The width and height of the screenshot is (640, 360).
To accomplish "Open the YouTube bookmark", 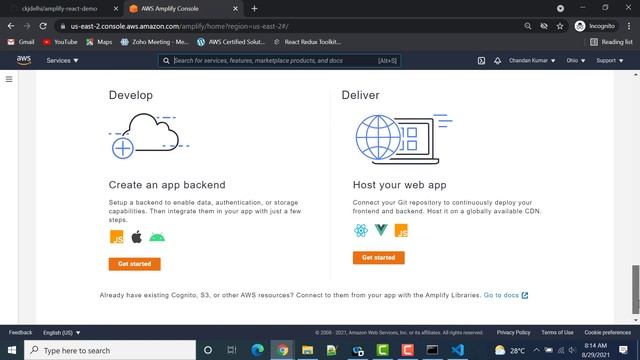I will click(x=60, y=42).
